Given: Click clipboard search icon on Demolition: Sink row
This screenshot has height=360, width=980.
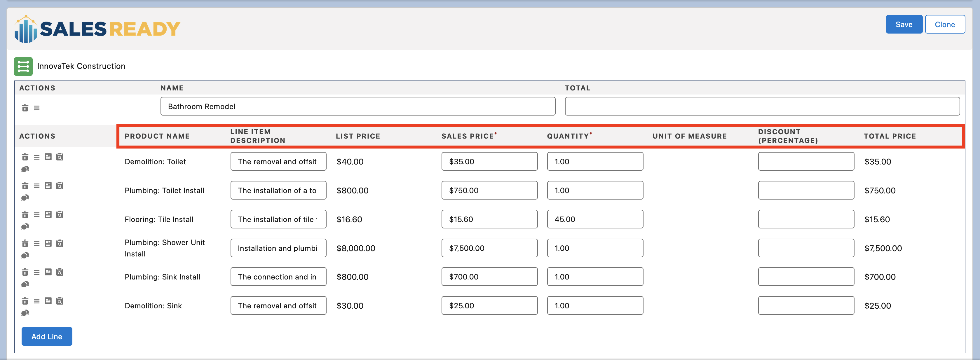Looking at the screenshot, I should [60, 301].
